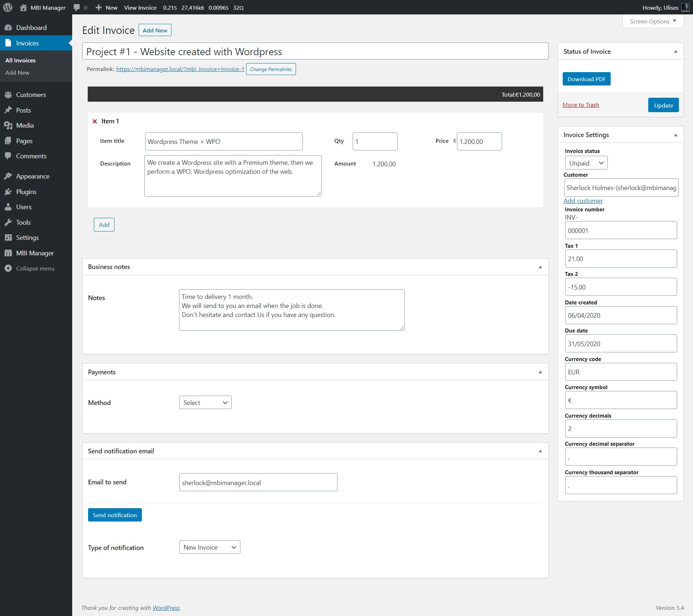693x616 pixels.
Task: Open the Invoice status Unpaid dropdown
Action: [586, 163]
